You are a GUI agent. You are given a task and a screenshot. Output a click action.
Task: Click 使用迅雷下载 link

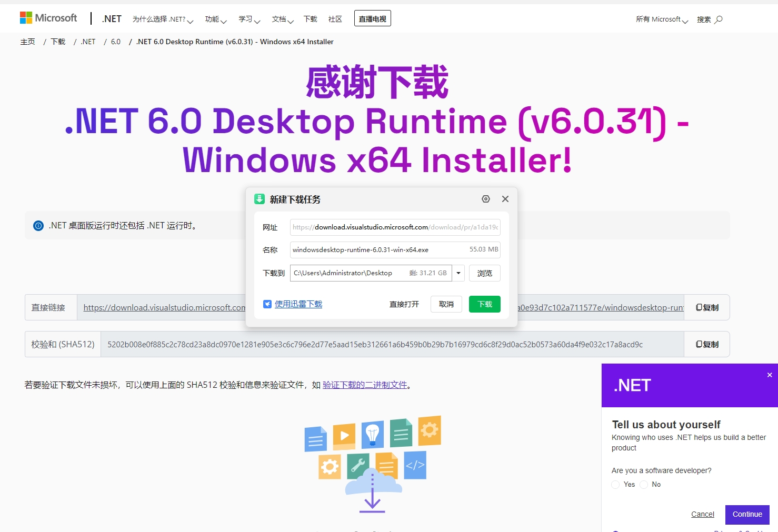coord(298,304)
